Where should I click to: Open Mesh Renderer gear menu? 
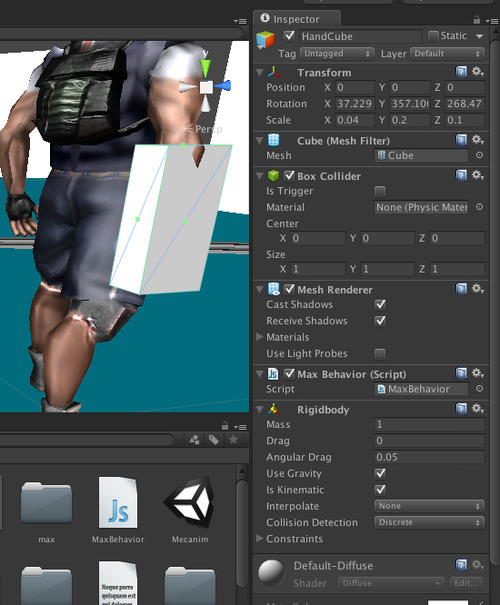tap(478, 289)
